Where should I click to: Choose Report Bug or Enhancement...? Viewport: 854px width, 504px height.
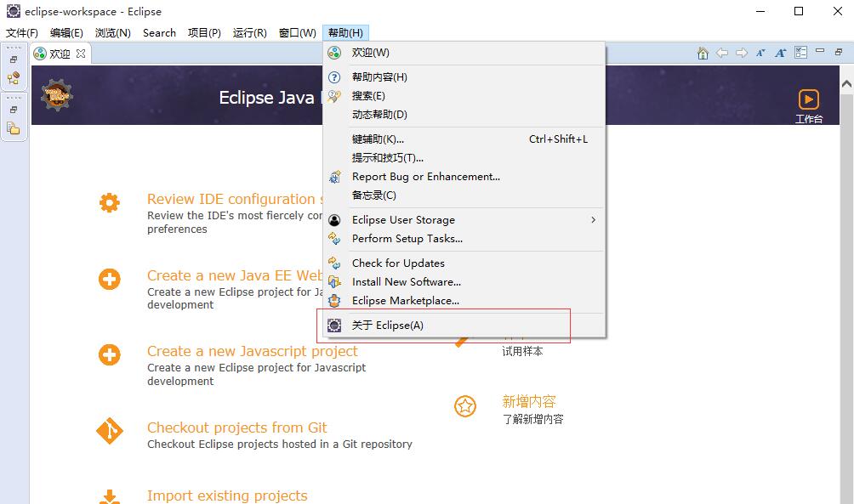pos(464,176)
